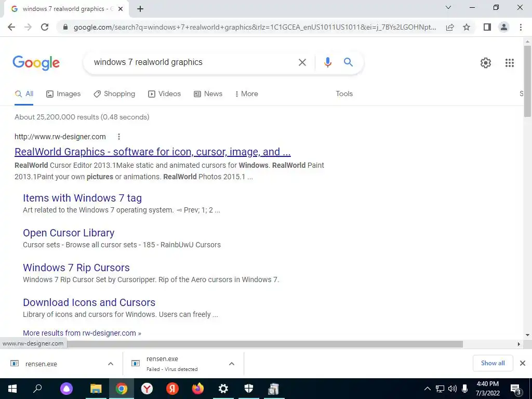This screenshot has height=399, width=532.
Task: Select the All results tab
Action: (24, 94)
